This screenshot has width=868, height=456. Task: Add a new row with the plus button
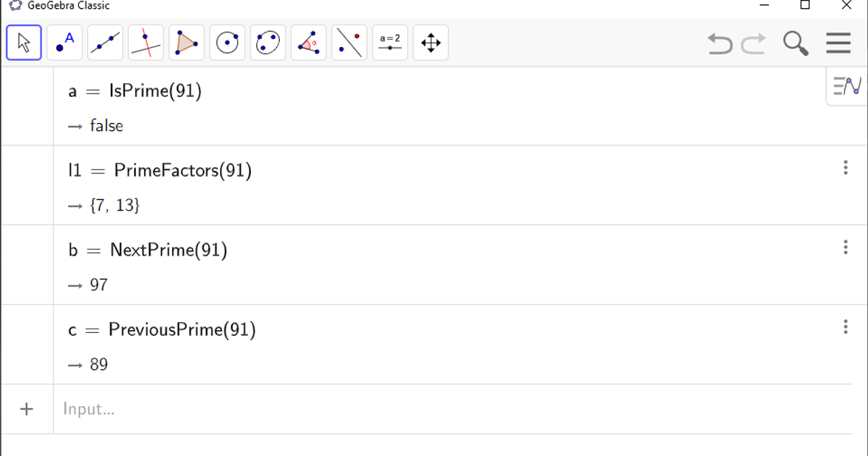(x=27, y=409)
